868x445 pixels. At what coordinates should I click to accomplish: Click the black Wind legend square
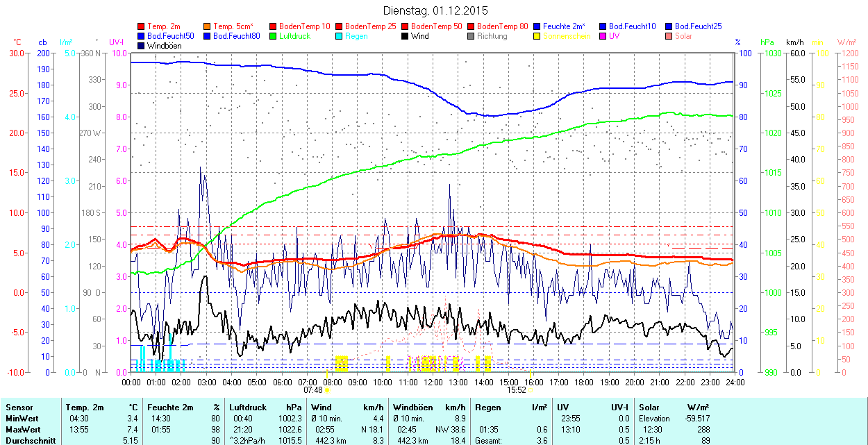pos(406,36)
